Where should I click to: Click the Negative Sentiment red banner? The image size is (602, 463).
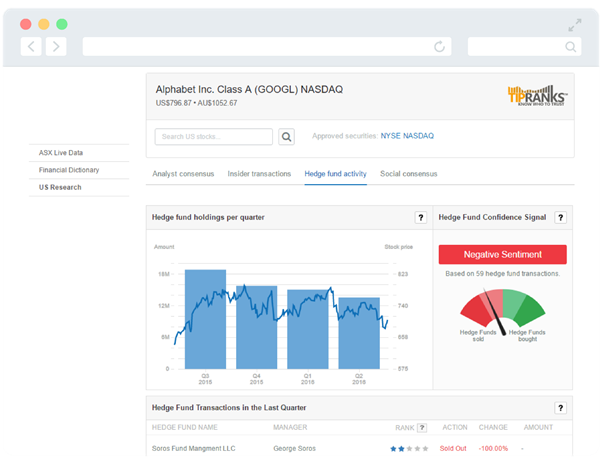pyautogui.click(x=503, y=255)
